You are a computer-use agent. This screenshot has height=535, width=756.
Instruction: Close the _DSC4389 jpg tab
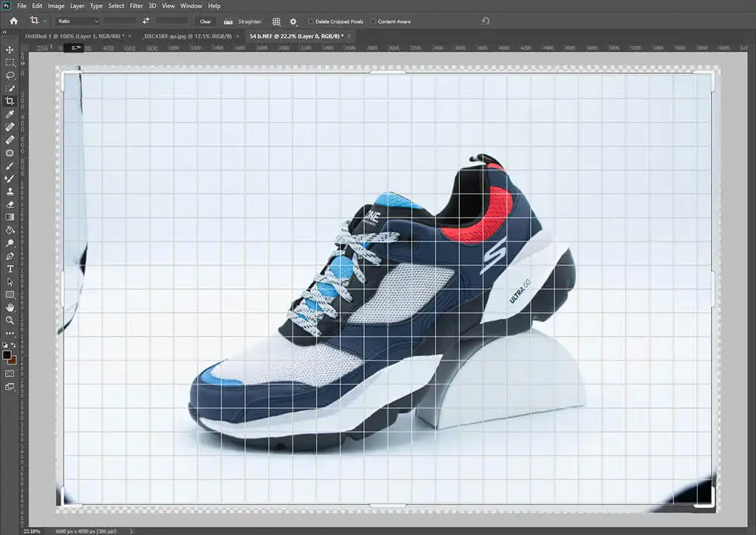(x=237, y=36)
